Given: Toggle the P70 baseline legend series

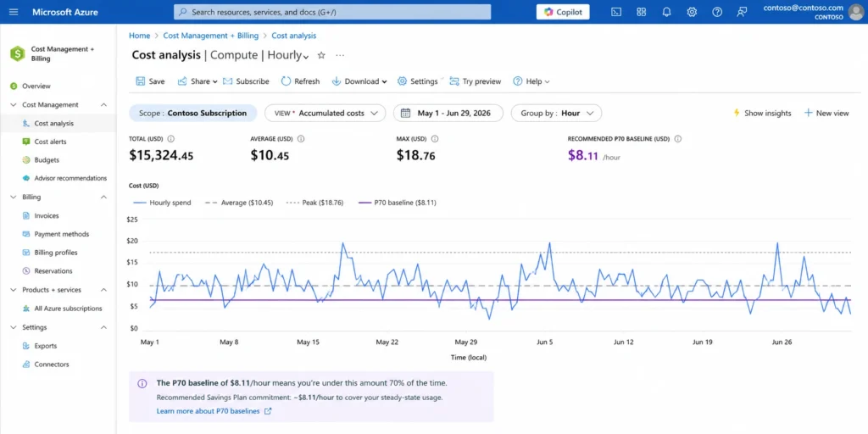Looking at the screenshot, I should point(398,203).
